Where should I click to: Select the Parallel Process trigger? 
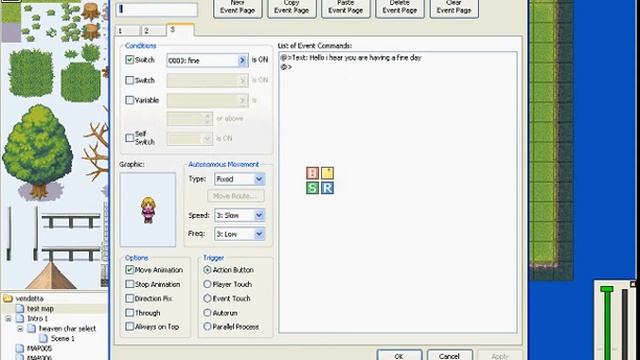coord(207,327)
